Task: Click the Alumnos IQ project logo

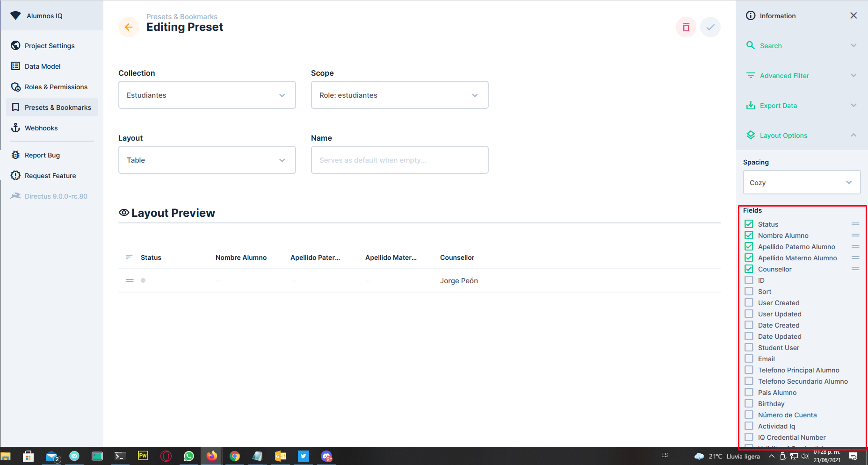Action: point(15,15)
